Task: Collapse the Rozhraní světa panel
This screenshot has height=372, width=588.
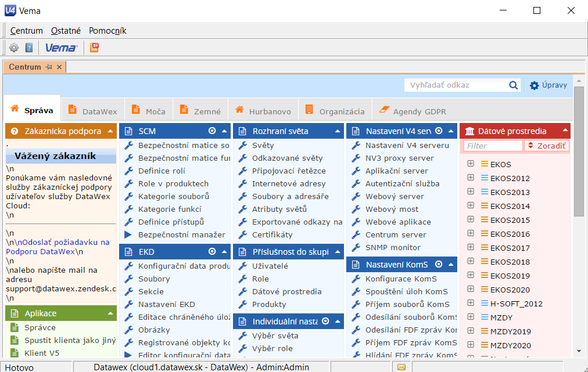Action: [338, 131]
